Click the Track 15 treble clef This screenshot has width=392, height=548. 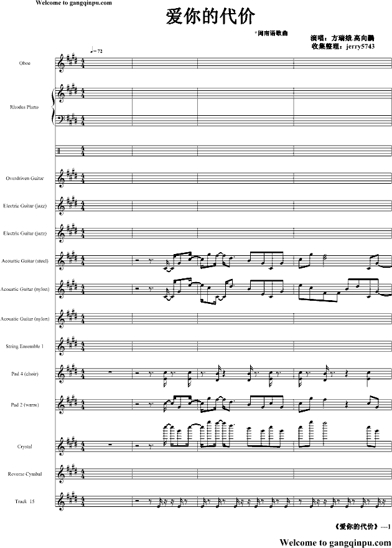tap(61, 502)
